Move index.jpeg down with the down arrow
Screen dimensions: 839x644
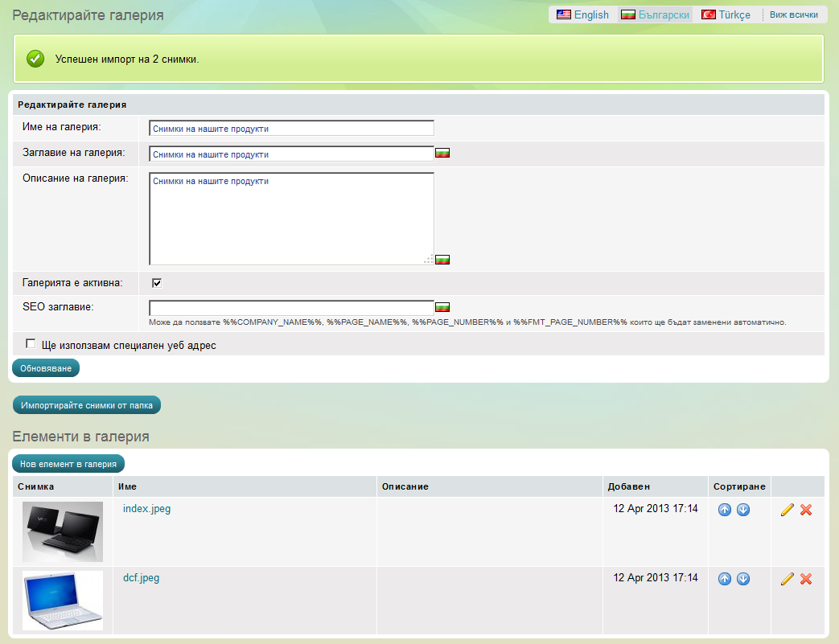point(743,510)
